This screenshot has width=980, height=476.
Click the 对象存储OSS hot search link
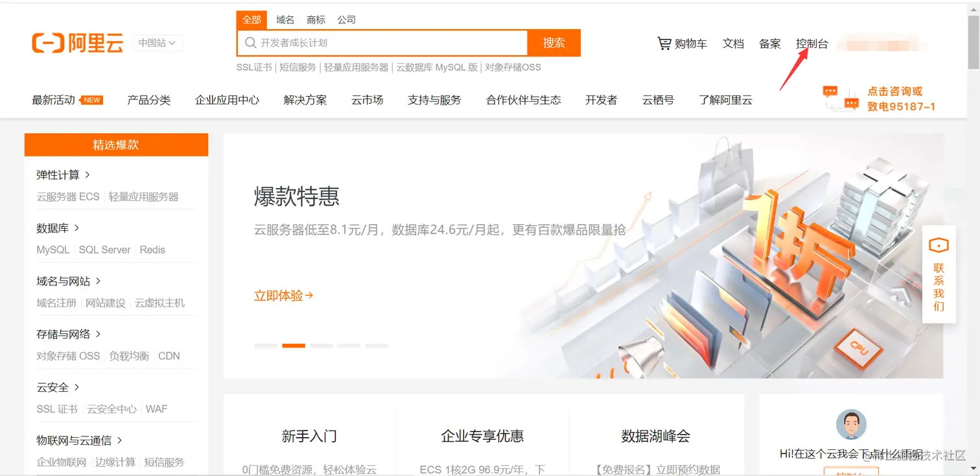513,67
